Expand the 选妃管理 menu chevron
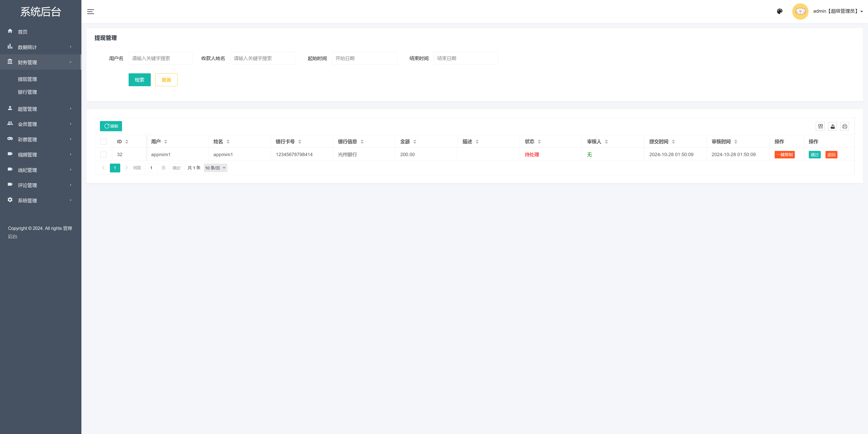 (71, 169)
